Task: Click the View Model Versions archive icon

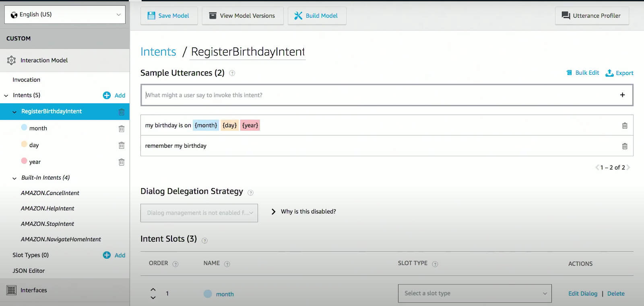Action: (x=213, y=16)
